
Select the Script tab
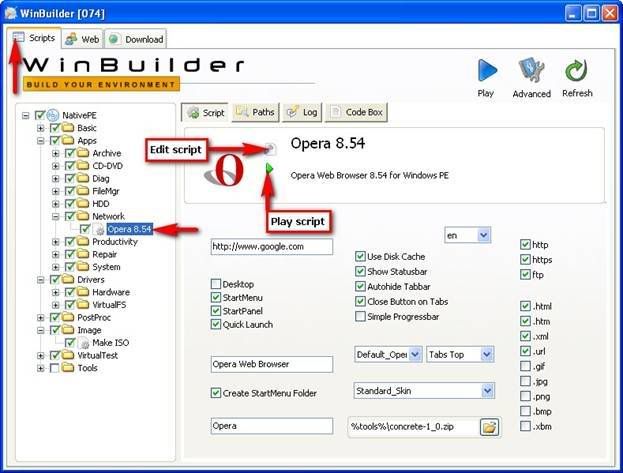click(205, 113)
